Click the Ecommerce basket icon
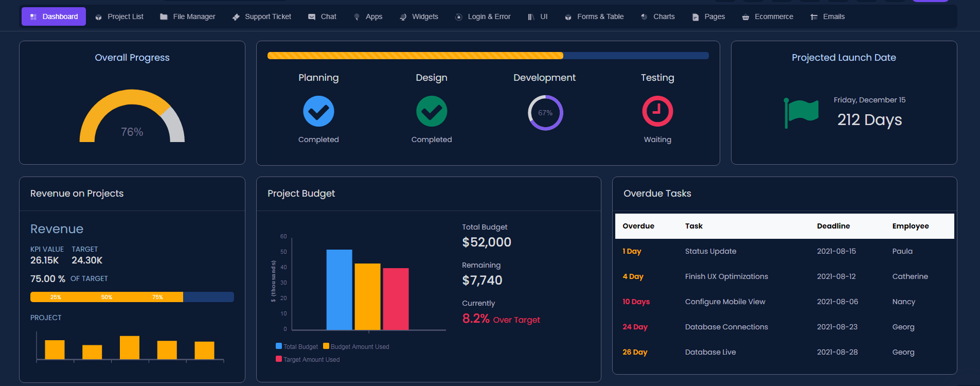 tap(745, 17)
